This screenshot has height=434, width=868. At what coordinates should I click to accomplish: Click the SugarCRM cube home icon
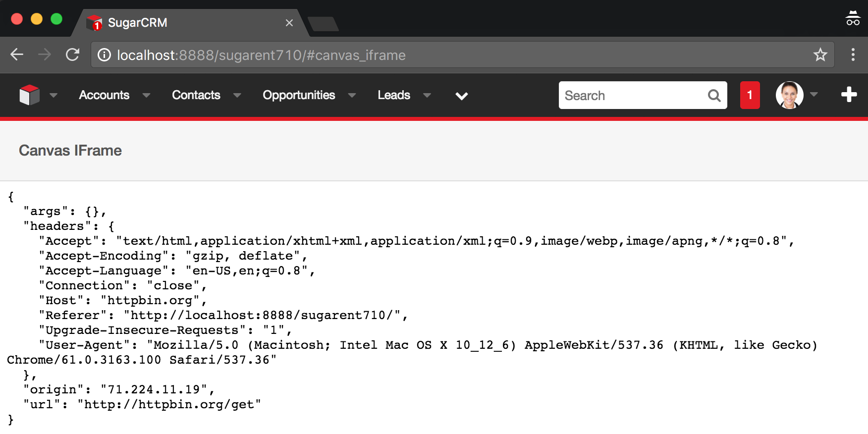point(29,95)
